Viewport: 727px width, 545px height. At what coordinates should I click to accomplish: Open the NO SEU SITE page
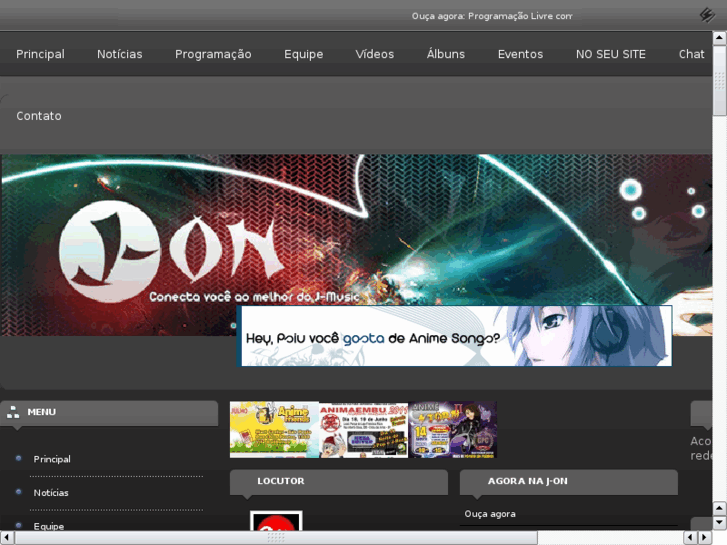[x=611, y=54]
